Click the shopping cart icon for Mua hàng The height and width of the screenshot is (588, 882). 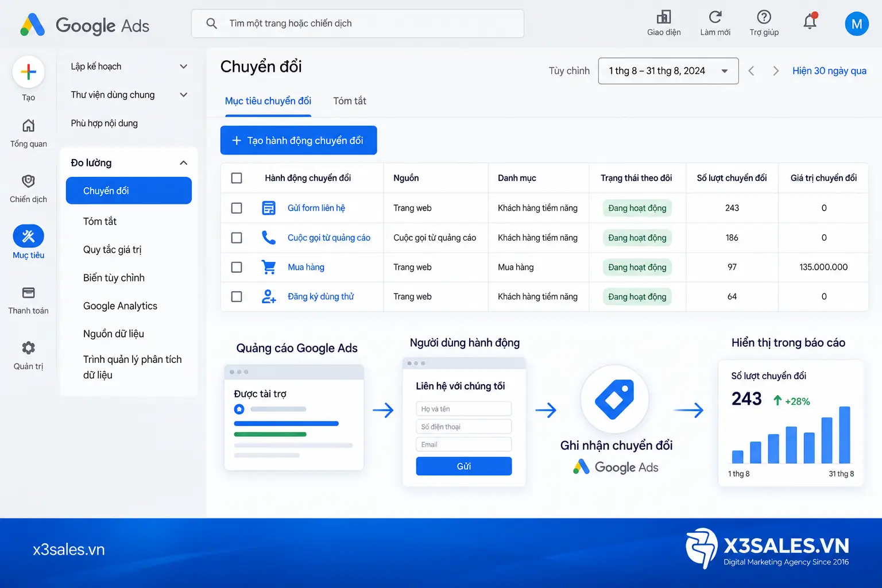(x=268, y=267)
